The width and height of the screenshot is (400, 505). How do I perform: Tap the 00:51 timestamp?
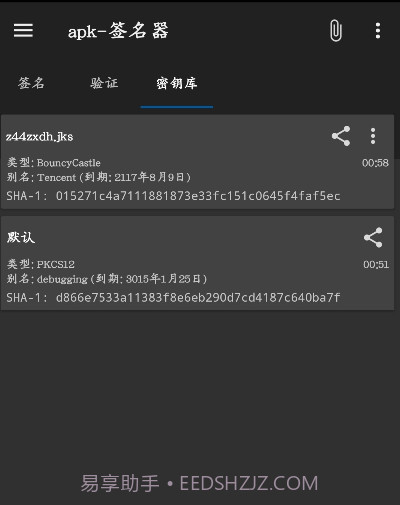tap(376, 264)
